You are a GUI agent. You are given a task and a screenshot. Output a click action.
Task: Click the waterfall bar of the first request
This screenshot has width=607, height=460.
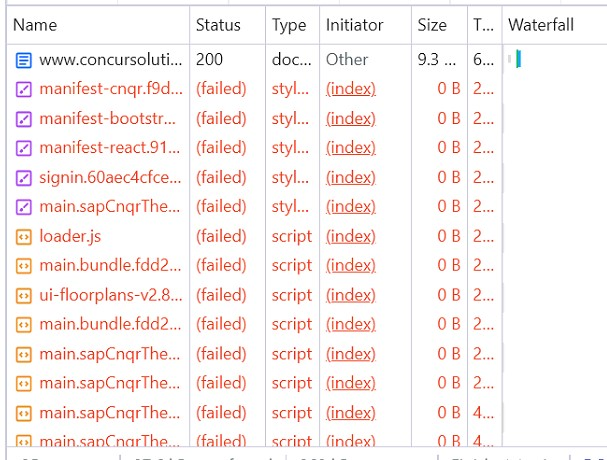tap(519, 60)
